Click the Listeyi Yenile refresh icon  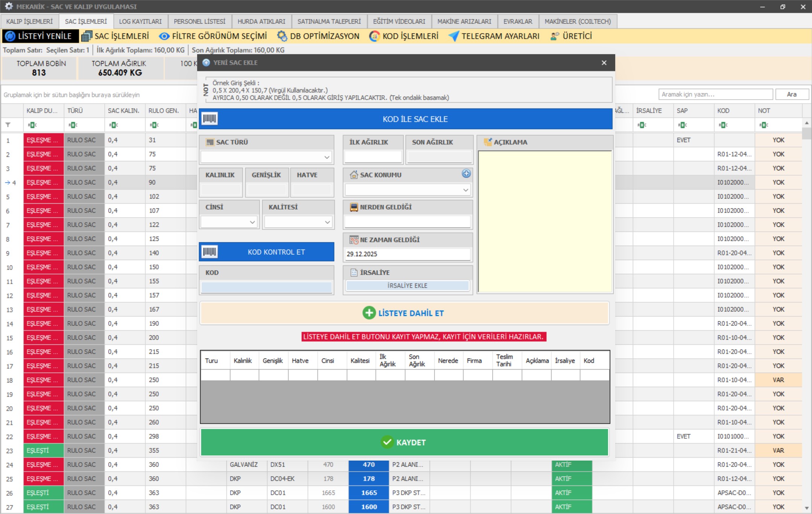11,36
